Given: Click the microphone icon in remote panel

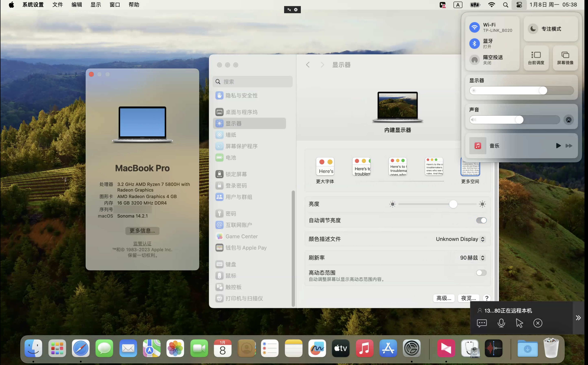Looking at the screenshot, I should [x=501, y=323].
